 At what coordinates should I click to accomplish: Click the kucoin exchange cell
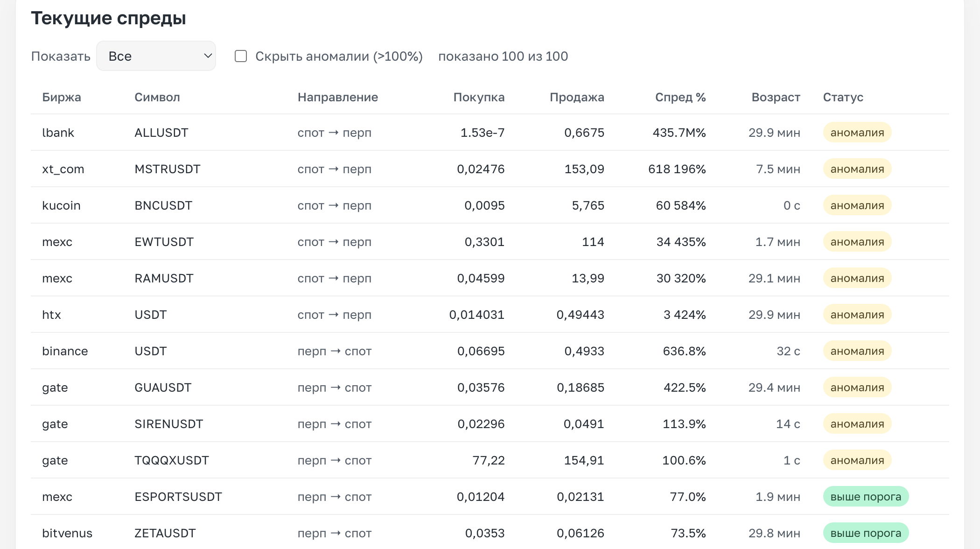61,205
